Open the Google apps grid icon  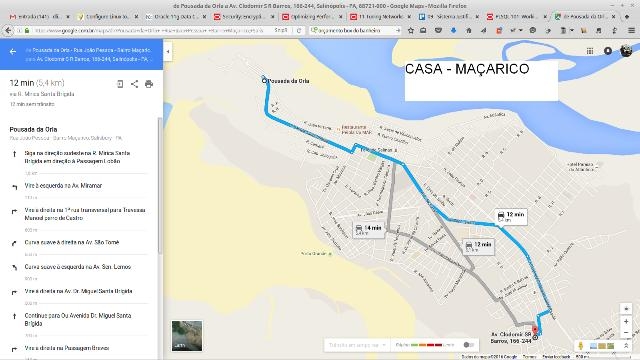pos(590,51)
